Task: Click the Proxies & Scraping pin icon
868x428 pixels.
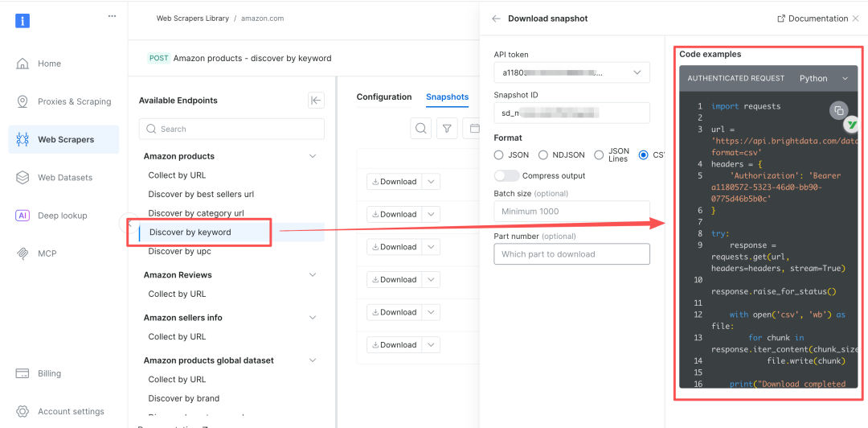Action: click(23, 101)
